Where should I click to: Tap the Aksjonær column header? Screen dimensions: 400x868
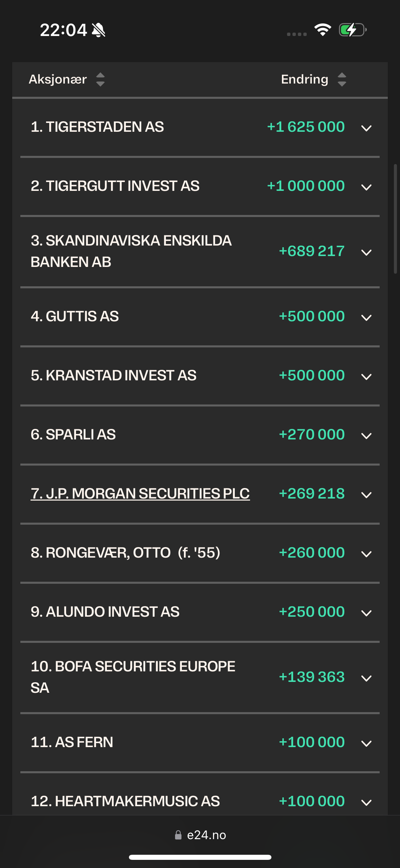pos(58,79)
